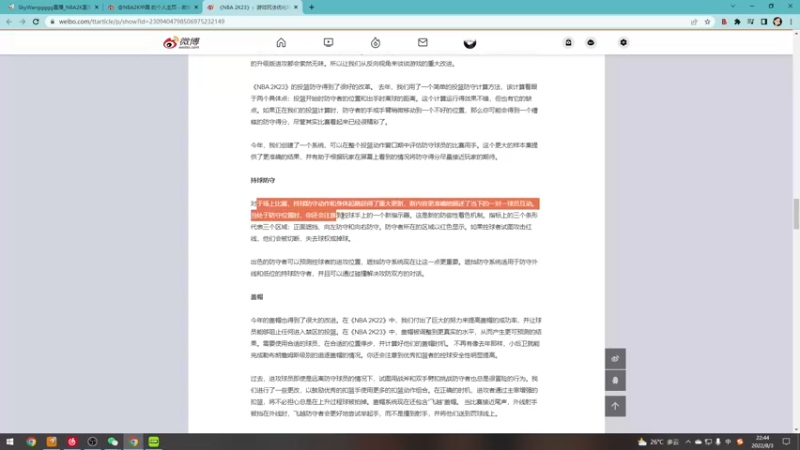Screen dimensions: 800x450
Task: Click the page vertical scrollbar thumb
Action: (796, 214)
